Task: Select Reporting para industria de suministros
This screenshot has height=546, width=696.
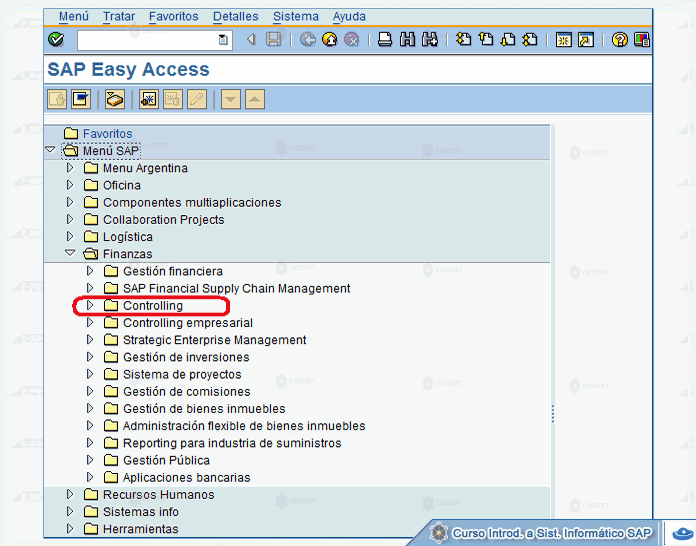Action: (x=232, y=443)
